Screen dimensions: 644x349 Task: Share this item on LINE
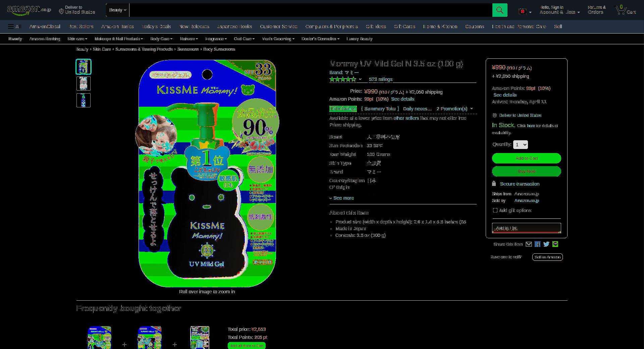pyautogui.click(x=555, y=244)
